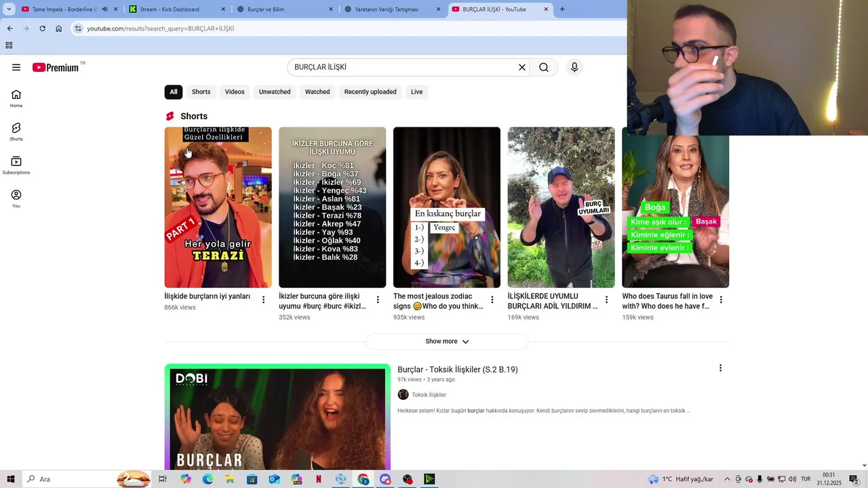The image size is (868, 488).
Task: Select the Live filter chip
Action: [x=416, y=92]
